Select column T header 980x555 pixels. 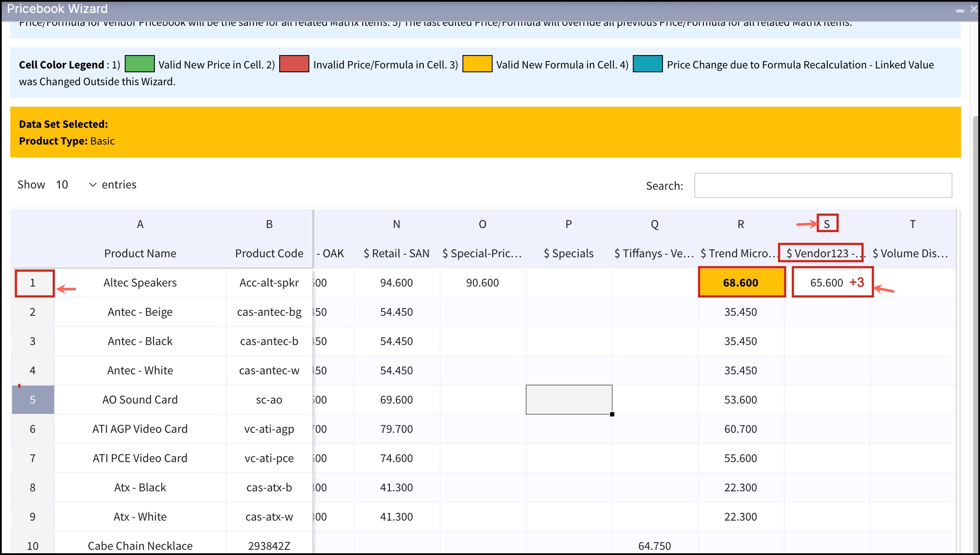913,224
